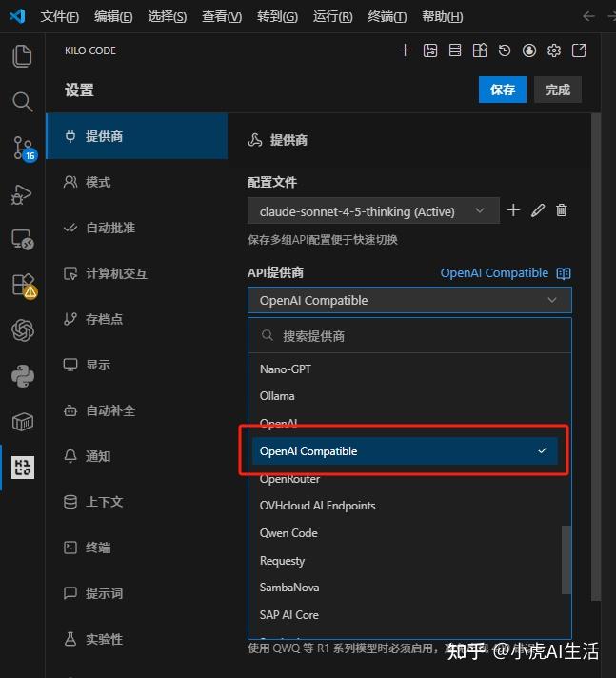
Task: Rename the profile with pencil icon
Action: (538, 210)
